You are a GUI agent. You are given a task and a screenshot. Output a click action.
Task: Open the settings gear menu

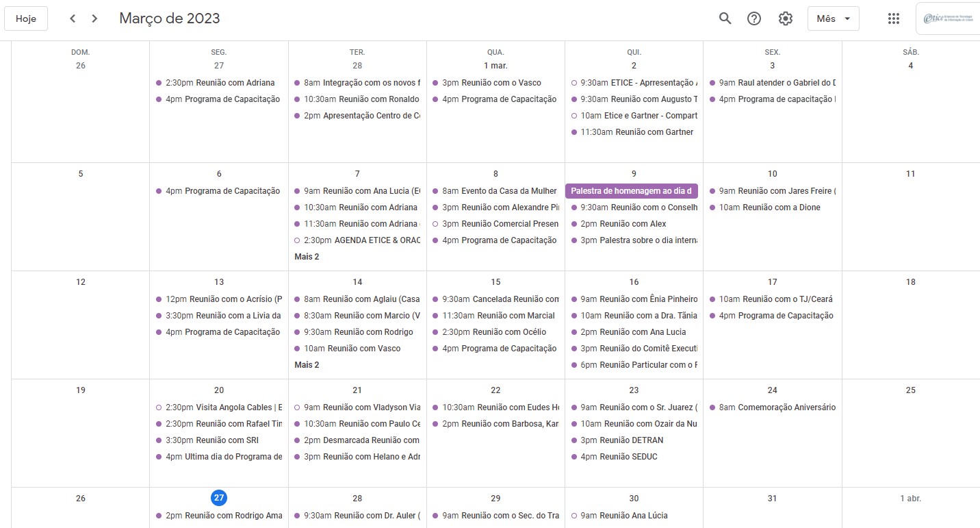point(786,18)
